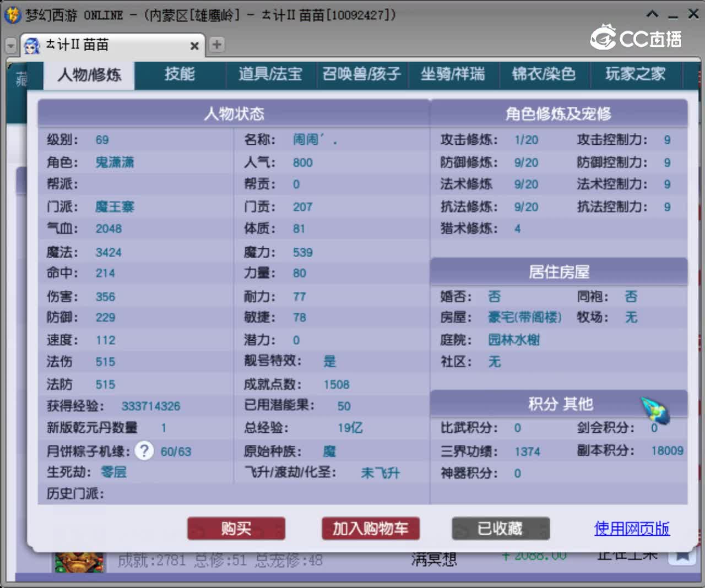The image size is (705, 588).
Task: Close the game window
Action: [x=693, y=14]
